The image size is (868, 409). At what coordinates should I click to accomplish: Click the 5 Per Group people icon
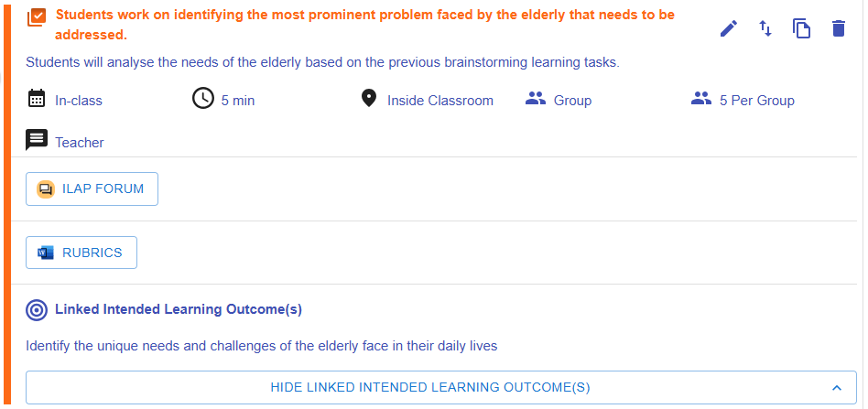(701, 99)
